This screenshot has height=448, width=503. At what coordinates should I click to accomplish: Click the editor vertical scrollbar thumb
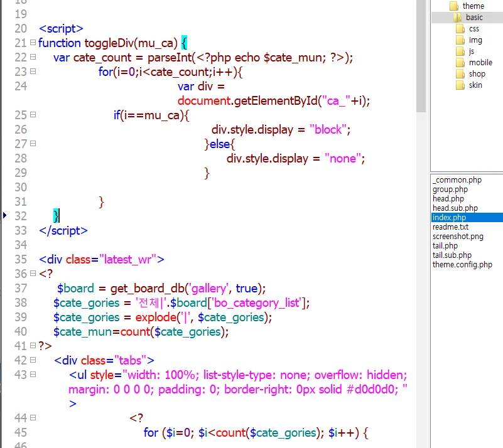(x=421, y=56)
